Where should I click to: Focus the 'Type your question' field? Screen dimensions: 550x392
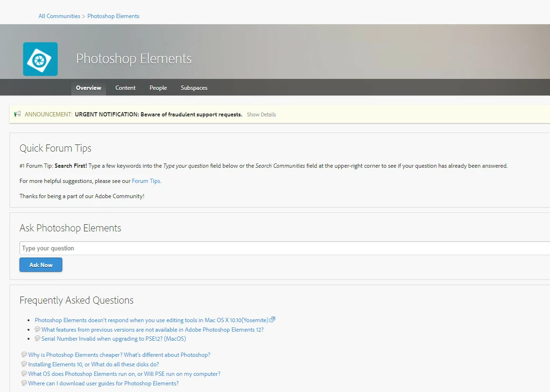[x=285, y=248]
